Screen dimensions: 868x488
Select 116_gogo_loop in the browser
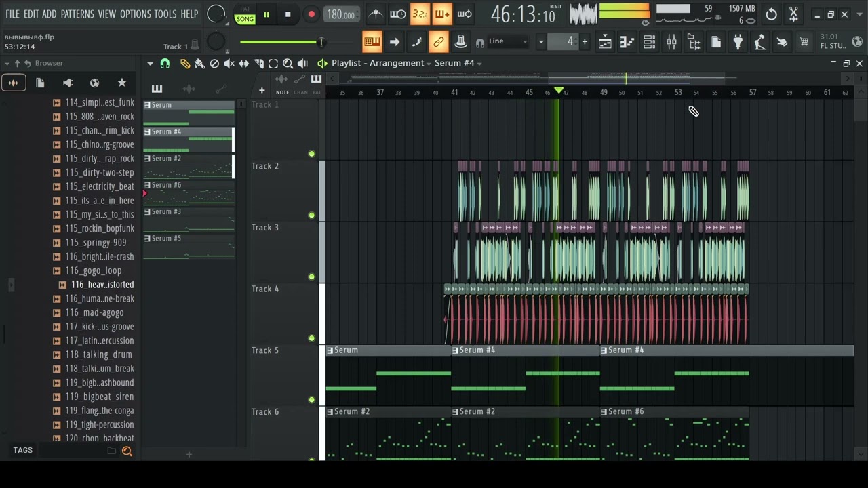pyautogui.click(x=94, y=270)
